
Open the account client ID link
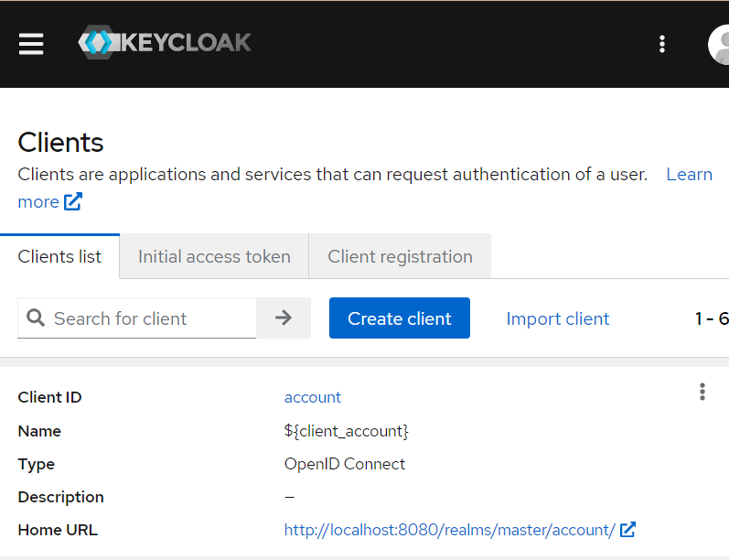point(313,397)
